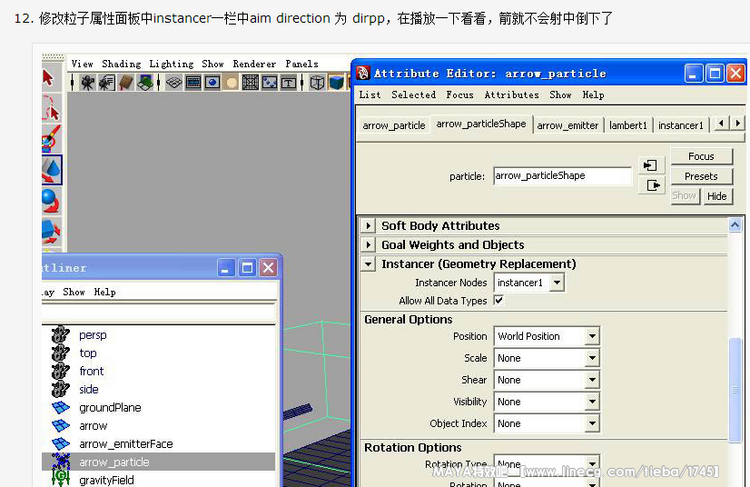The width and height of the screenshot is (750, 487).
Task: Toggle the Resolution Gate icon
Action: coord(212,83)
